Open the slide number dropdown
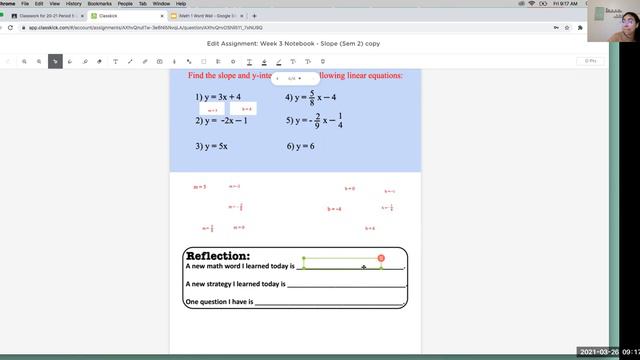Screen dimensions: 640x360 [295, 78]
